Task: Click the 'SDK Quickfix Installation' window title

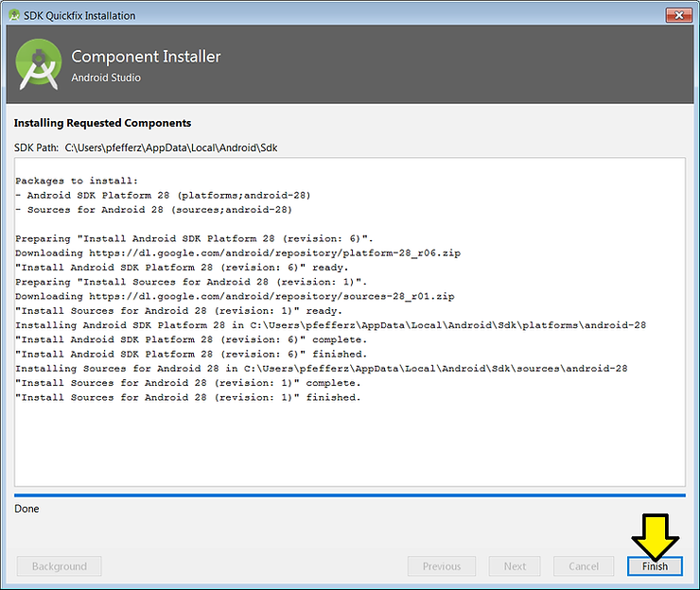Action: coord(79,16)
